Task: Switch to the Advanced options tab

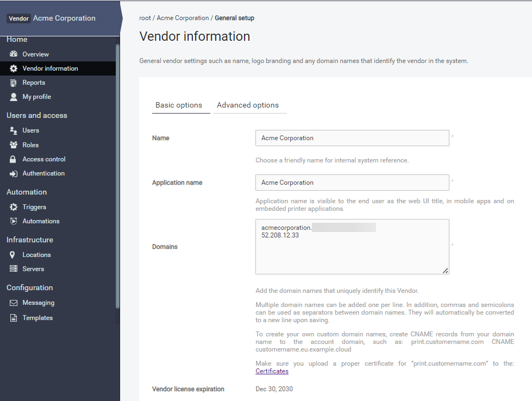Action: tap(248, 105)
